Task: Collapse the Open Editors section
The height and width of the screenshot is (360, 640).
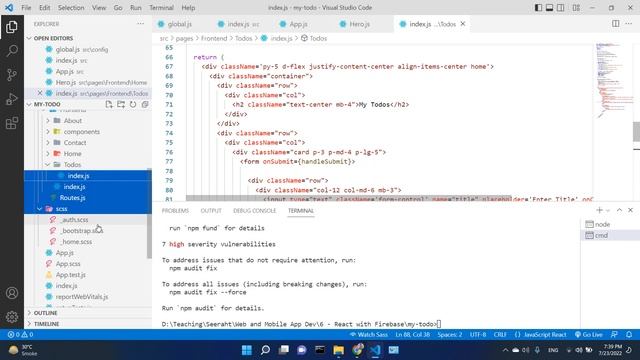Action: pos(29,38)
